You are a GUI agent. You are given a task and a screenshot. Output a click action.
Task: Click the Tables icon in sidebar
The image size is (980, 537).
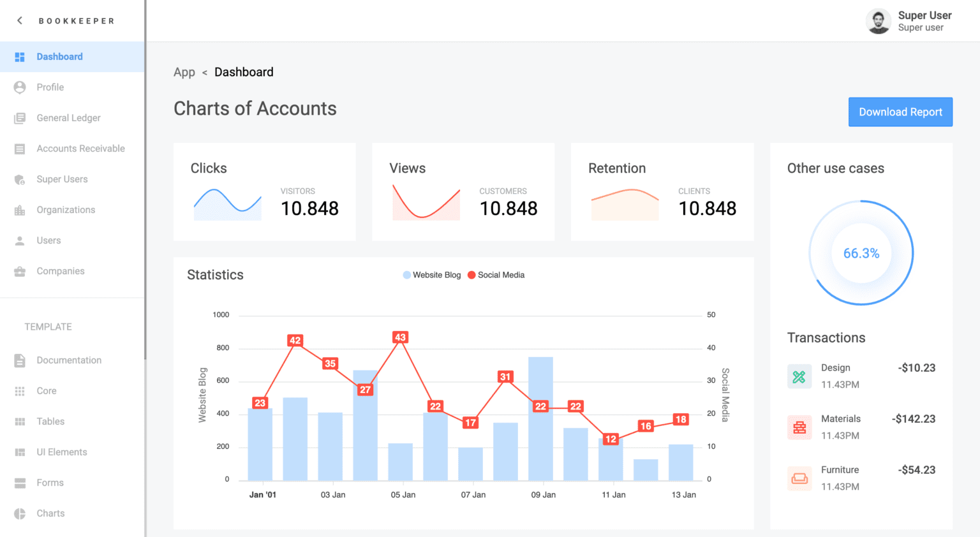20,422
